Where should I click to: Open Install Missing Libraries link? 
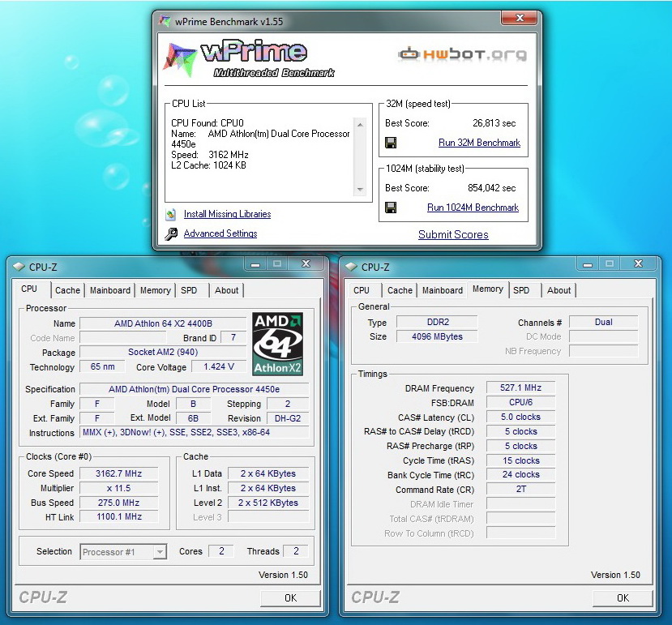[x=227, y=214]
